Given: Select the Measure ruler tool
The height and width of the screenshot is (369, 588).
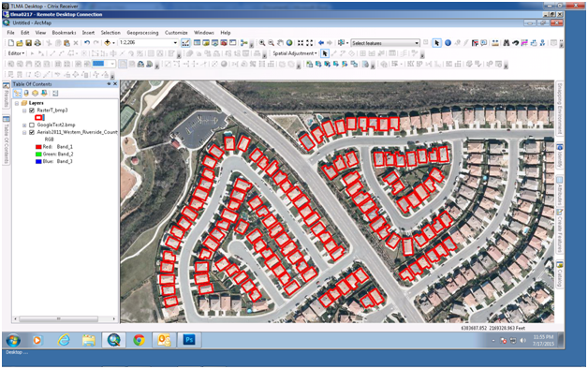Looking at the screenshot, I should click(x=495, y=43).
